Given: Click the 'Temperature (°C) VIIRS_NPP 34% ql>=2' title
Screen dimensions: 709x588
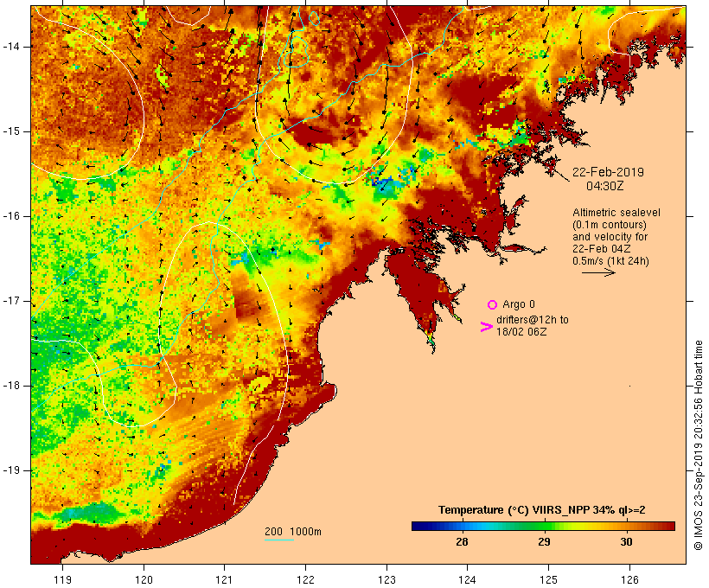Looking at the screenshot, I should tap(542, 510).
